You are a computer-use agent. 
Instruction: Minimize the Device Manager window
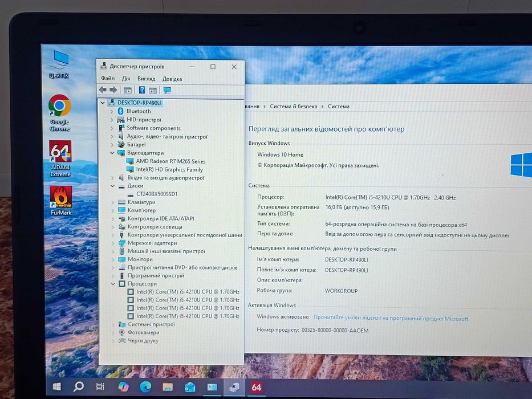pos(192,67)
